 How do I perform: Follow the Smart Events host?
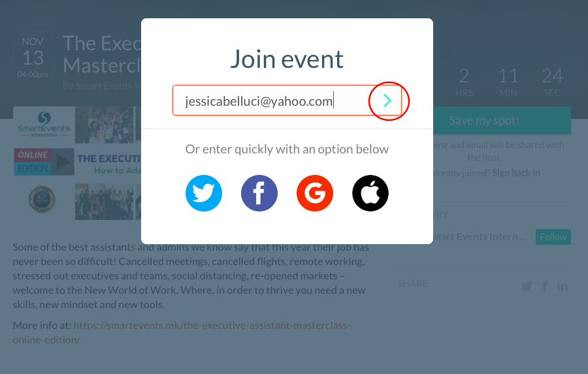[x=553, y=237]
